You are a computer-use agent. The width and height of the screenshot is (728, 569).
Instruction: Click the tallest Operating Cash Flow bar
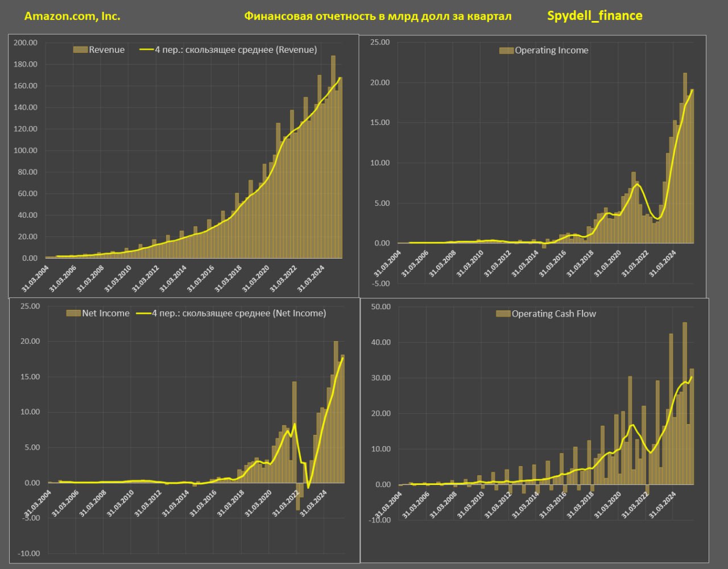coord(685,404)
